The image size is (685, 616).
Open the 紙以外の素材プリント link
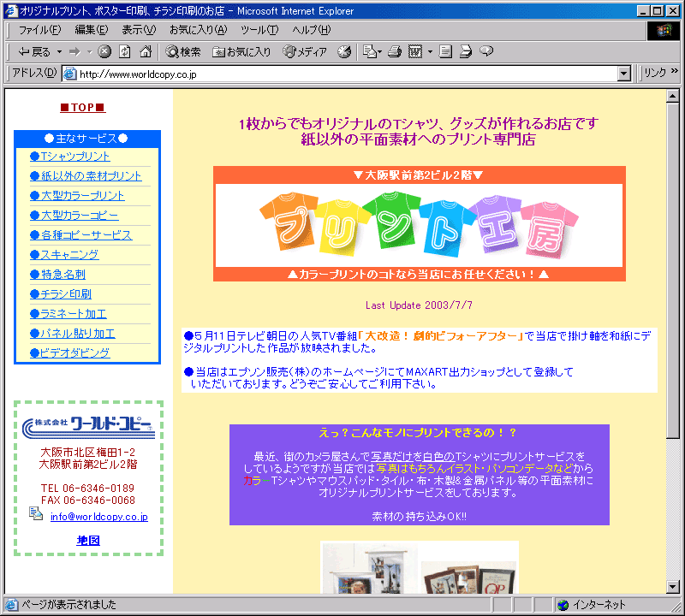point(86,176)
